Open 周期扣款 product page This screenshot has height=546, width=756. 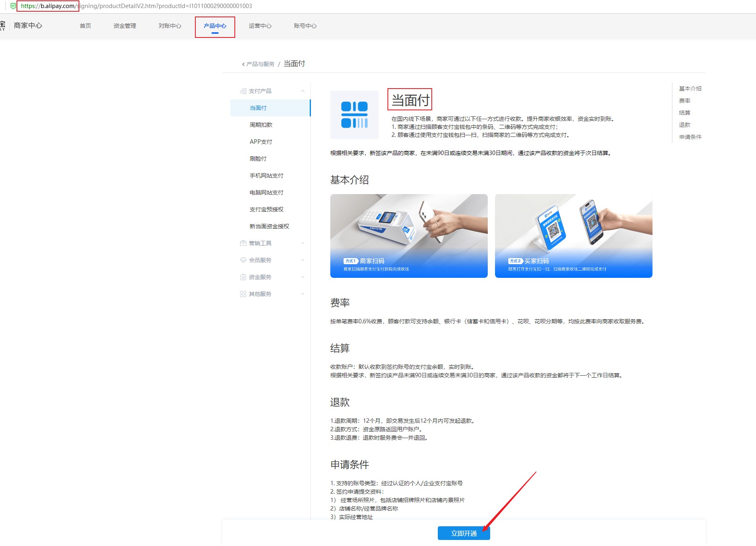tap(261, 125)
